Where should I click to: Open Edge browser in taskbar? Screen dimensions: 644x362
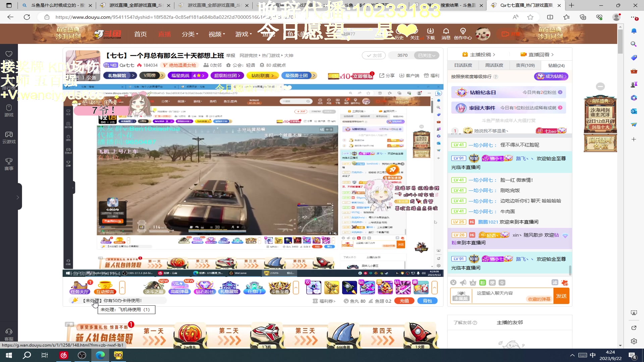pyautogui.click(x=100, y=355)
